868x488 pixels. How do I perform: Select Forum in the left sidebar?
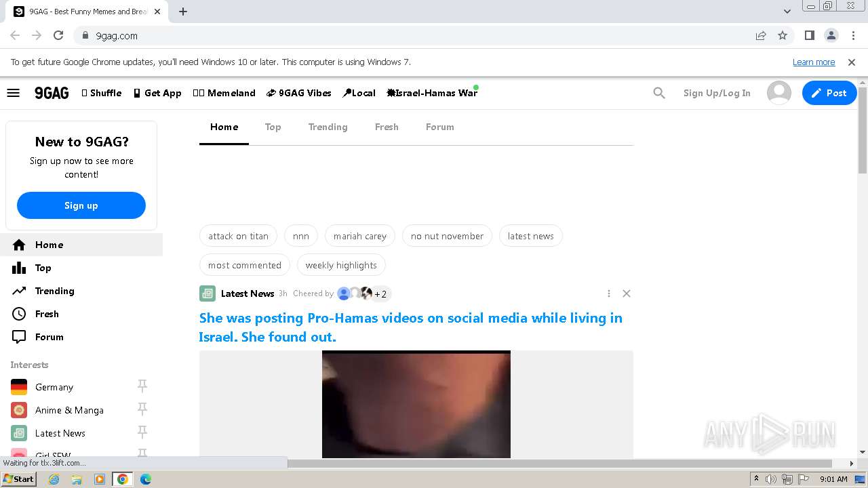tap(81, 337)
